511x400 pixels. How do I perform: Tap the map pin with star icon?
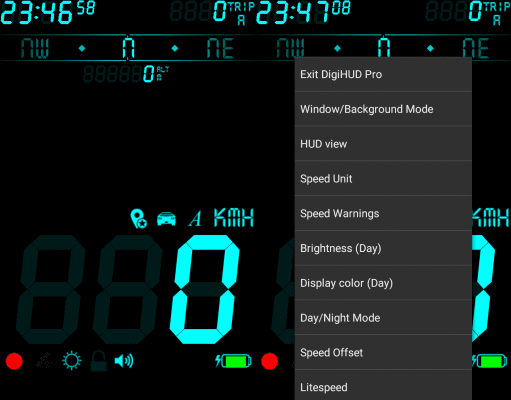click(x=139, y=218)
